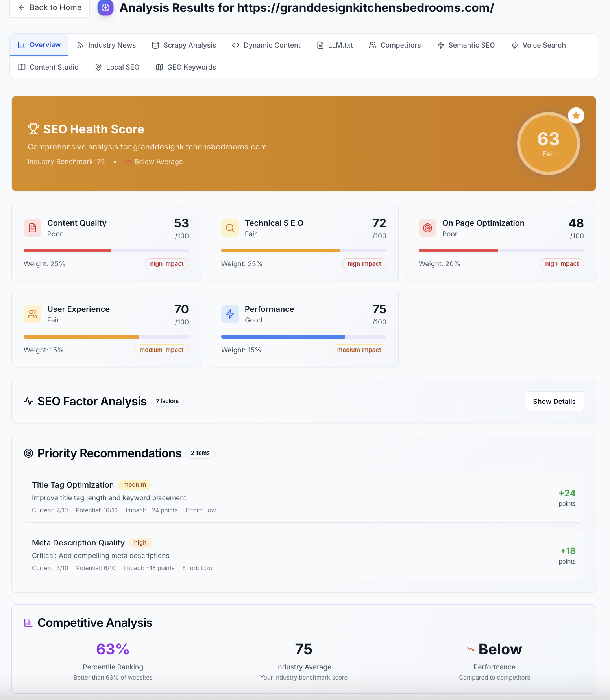Image resolution: width=610 pixels, height=700 pixels.
Task: Click the 7 factors badge
Action: pos(167,401)
